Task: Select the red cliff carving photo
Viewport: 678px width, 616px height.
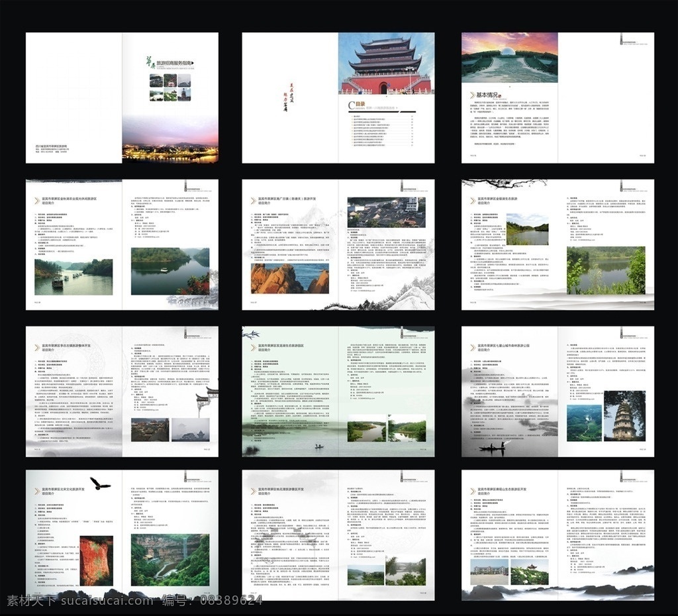Action: click(x=97, y=560)
